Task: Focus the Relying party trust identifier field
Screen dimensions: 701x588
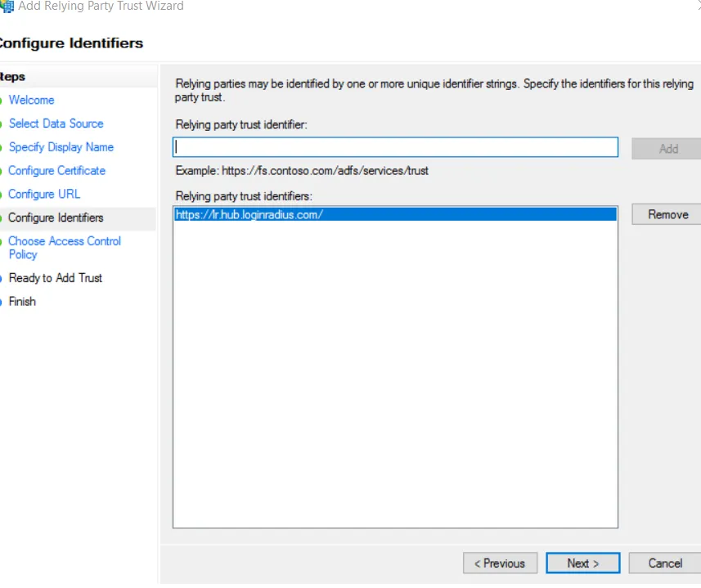Action: click(395, 147)
